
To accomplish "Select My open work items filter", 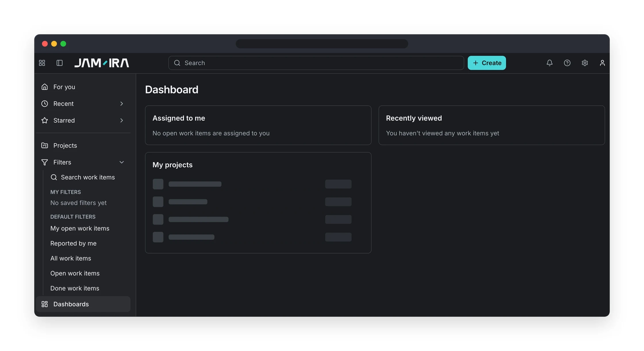I will [x=80, y=228].
